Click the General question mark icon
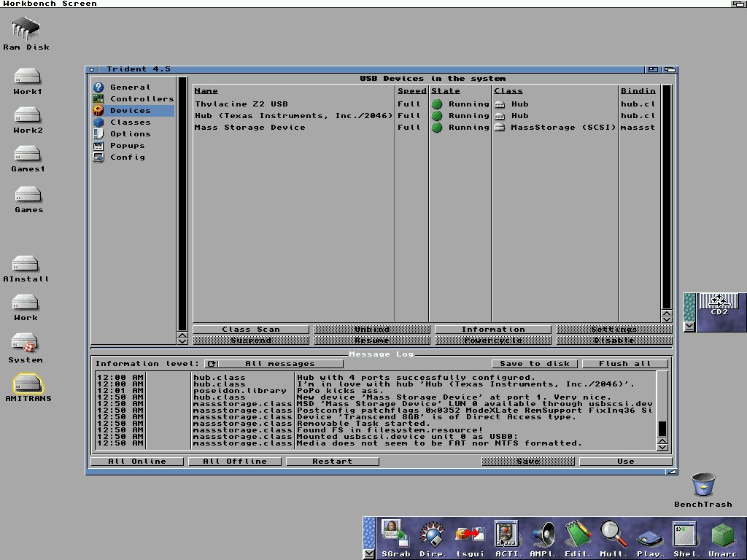The image size is (747, 560). coord(98,87)
